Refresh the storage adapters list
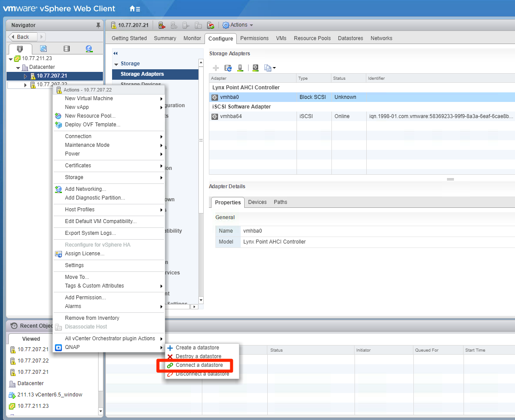 click(x=228, y=68)
